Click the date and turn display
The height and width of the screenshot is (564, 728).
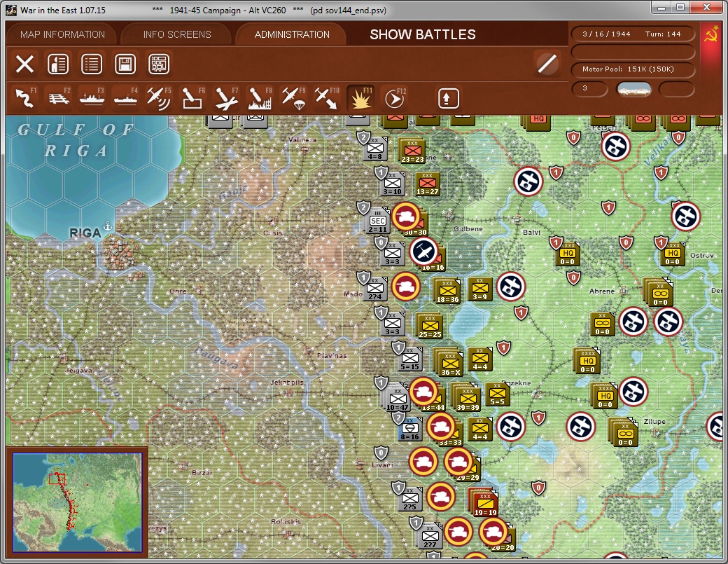point(632,34)
